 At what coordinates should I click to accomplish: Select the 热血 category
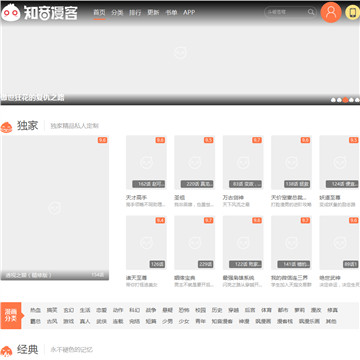click(35, 310)
